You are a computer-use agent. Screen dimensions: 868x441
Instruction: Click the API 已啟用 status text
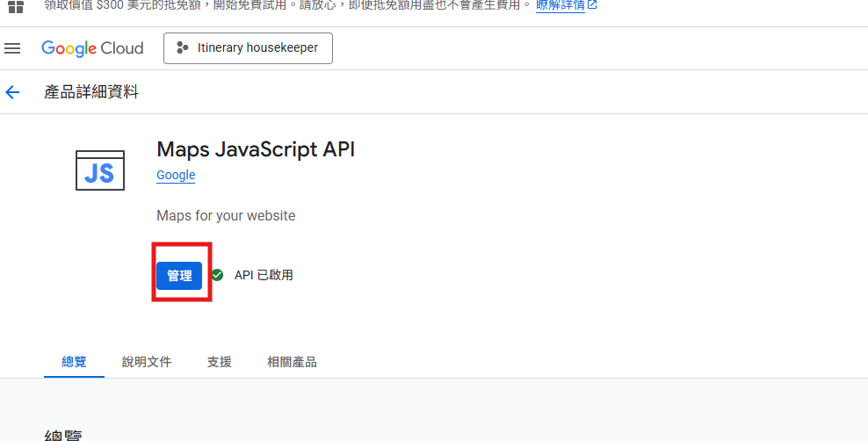coord(264,275)
